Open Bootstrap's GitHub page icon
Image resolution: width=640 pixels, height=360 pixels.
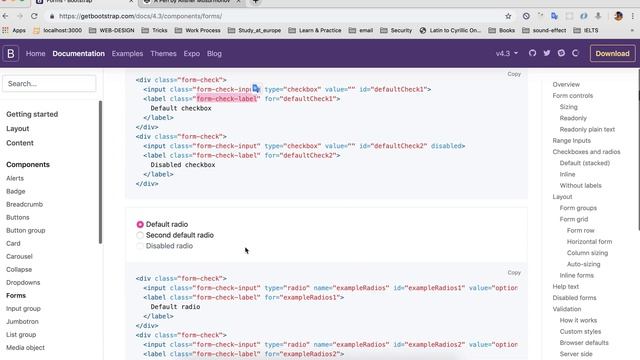(532, 53)
